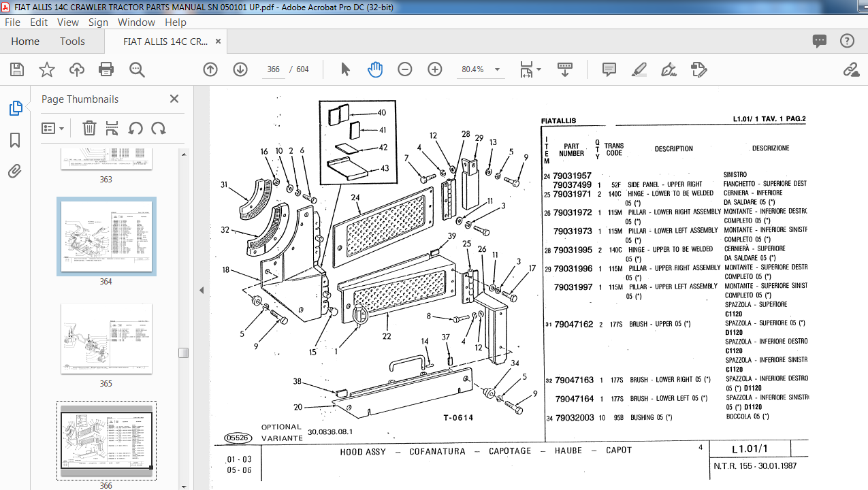Upload the file to cloud
This screenshot has width=868, height=490.
(77, 69)
